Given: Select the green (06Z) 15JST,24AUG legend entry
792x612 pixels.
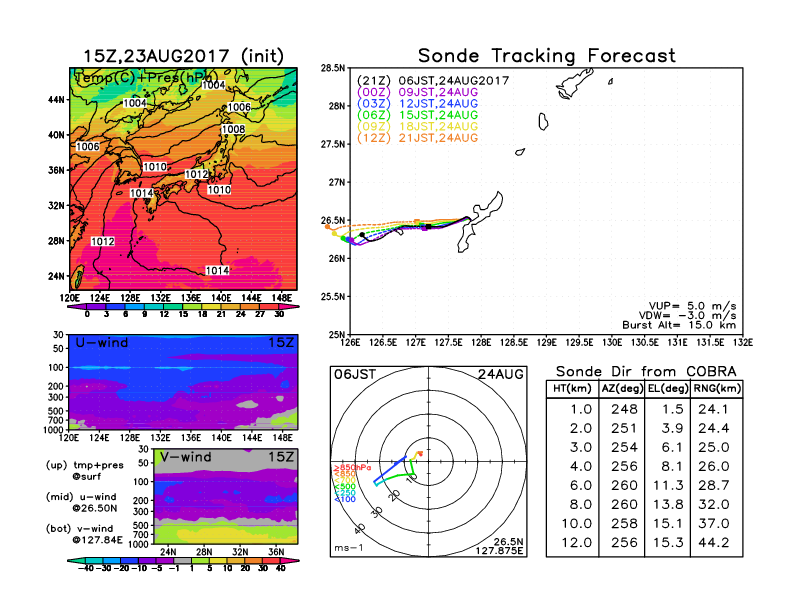Looking at the screenshot, I should (x=417, y=115).
